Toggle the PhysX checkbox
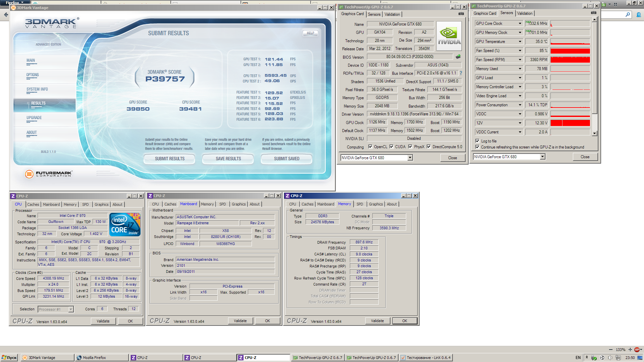 [x=410, y=147]
